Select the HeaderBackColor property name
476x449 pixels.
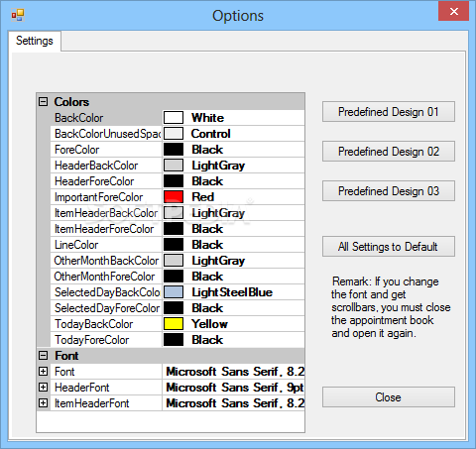[96, 166]
